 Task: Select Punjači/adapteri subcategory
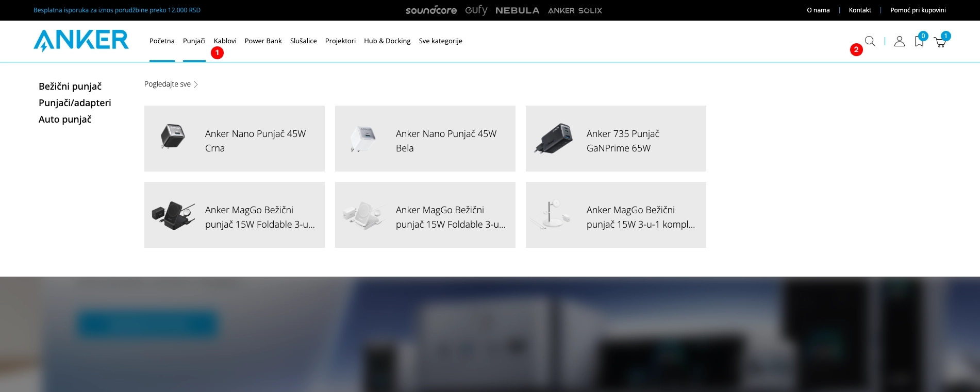click(75, 103)
